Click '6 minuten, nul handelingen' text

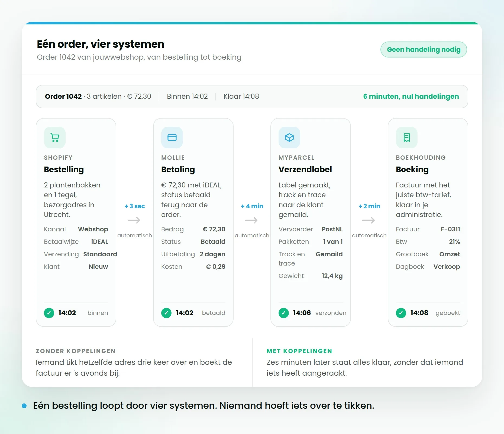coord(411,96)
